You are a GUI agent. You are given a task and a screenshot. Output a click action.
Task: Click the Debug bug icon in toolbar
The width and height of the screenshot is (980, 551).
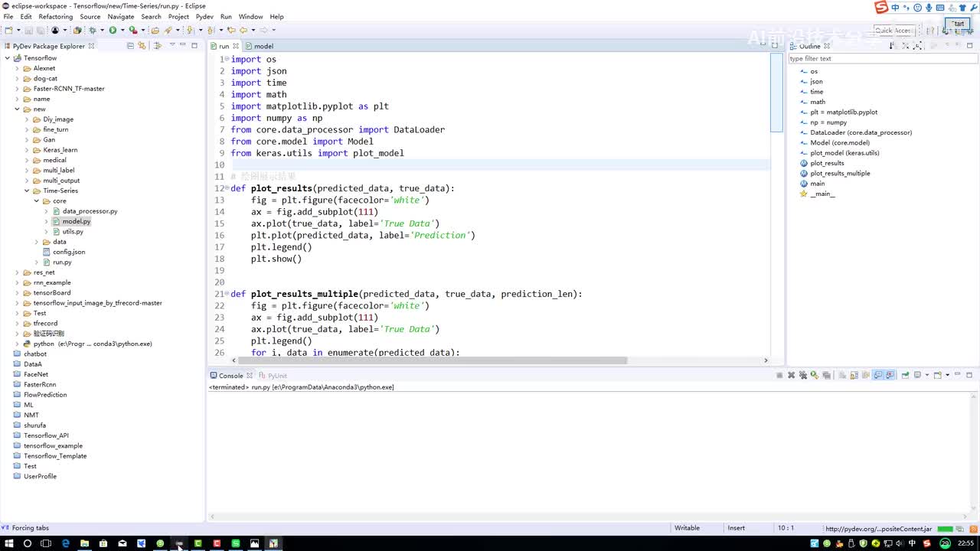(93, 30)
